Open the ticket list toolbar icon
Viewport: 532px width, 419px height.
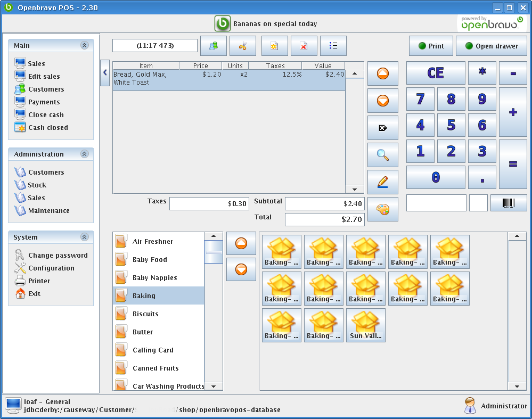point(333,46)
